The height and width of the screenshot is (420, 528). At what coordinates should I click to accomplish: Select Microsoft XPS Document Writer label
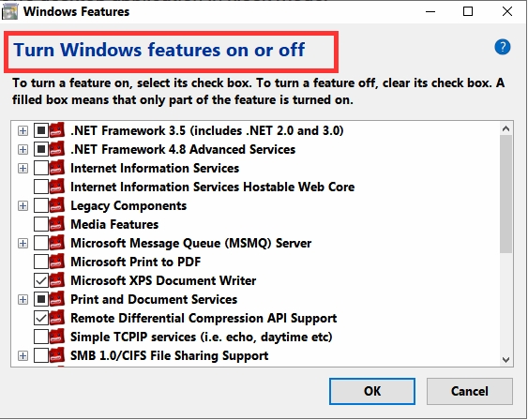163,280
